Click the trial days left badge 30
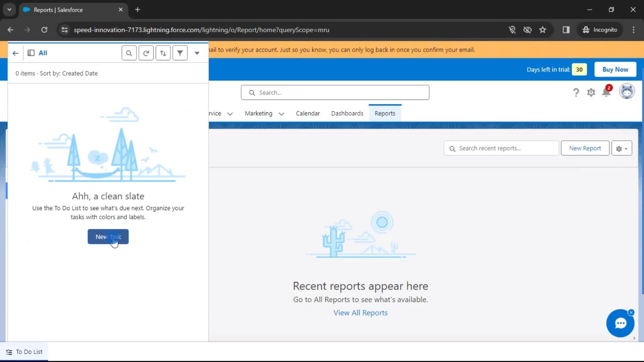Image resolution: width=644 pixels, height=362 pixels. click(x=579, y=69)
